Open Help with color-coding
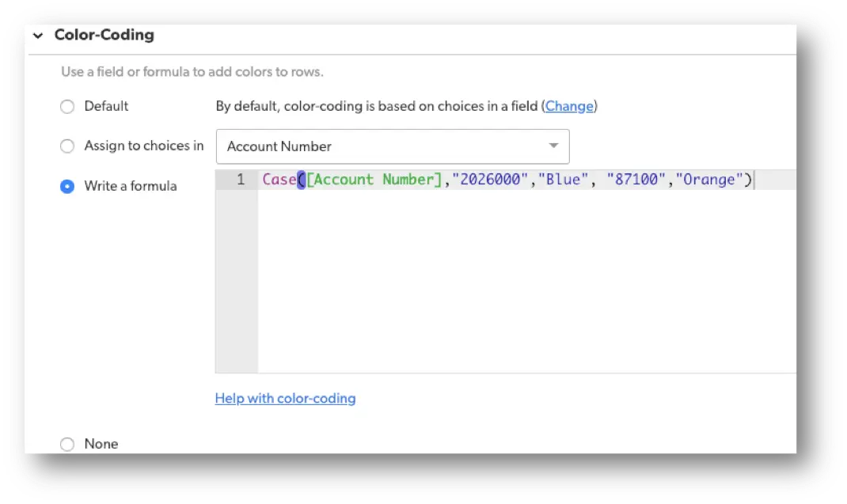The image size is (847, 504). click(285, 398)
